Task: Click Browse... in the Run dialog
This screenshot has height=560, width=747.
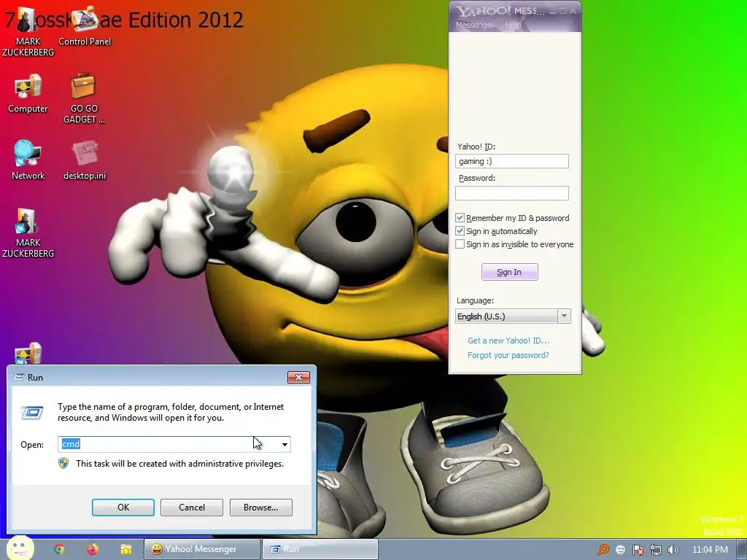Action: (x=260, y=507)
